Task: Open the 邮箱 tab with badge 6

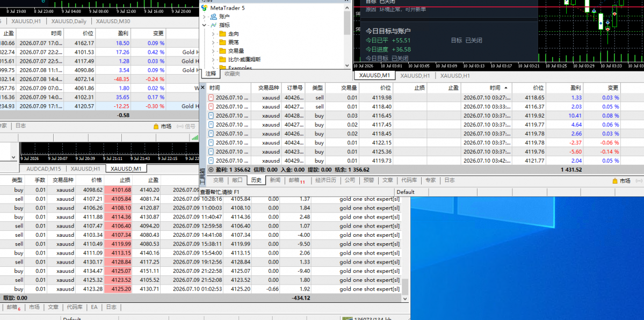Action: point(14,307)
